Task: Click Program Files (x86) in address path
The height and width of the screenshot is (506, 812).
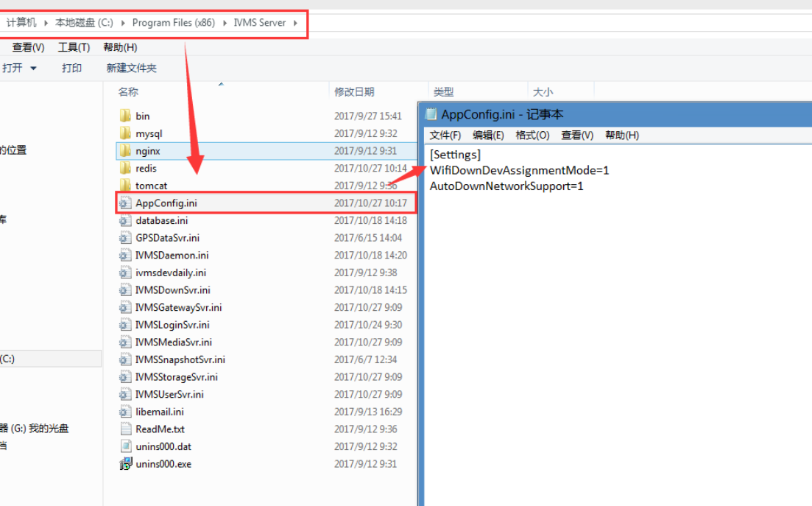Action: [x=174, y=23]
